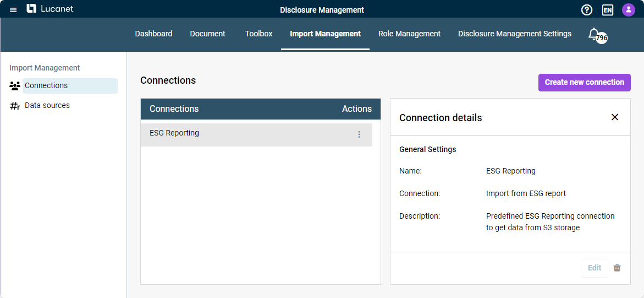
Task: Click the Description: field label
Action: tap(420, 216)
